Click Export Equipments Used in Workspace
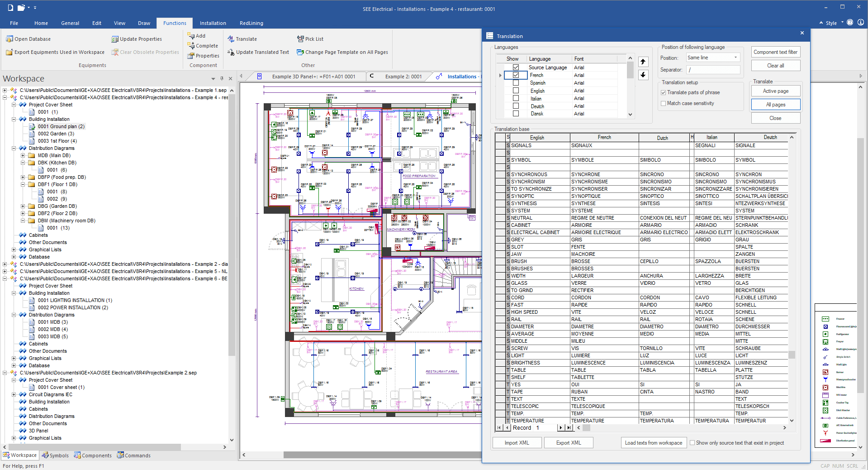 [x=55, y=52]
